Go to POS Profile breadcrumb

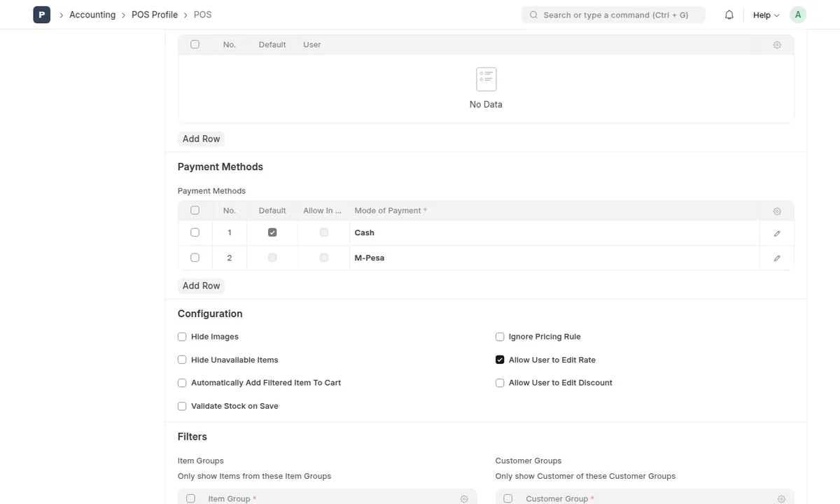[x=155, y=15]
